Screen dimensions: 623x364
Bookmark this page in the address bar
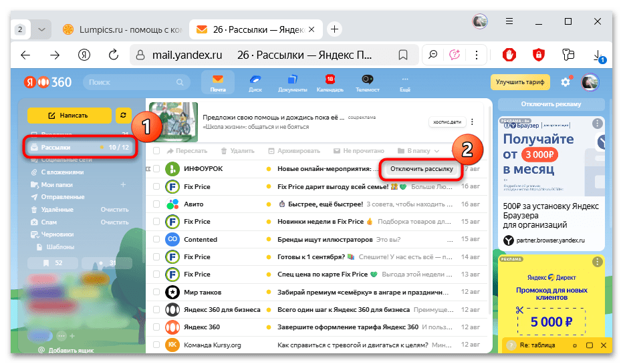403,55
